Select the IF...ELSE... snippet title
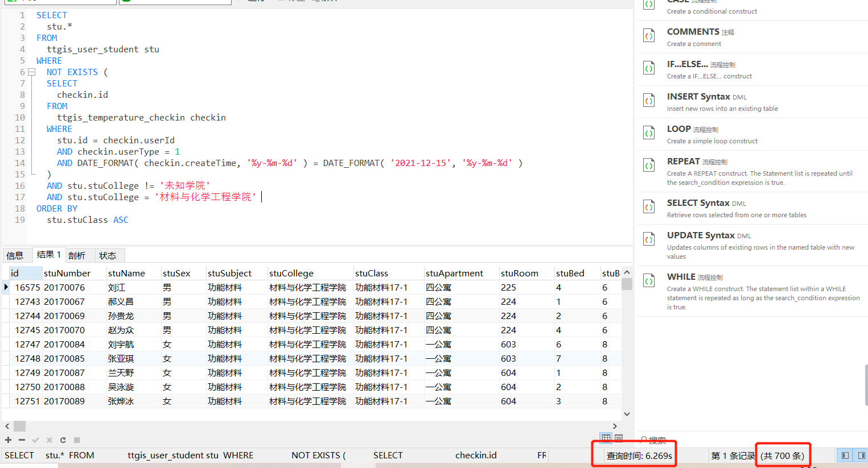 click(x=688, y=64)
